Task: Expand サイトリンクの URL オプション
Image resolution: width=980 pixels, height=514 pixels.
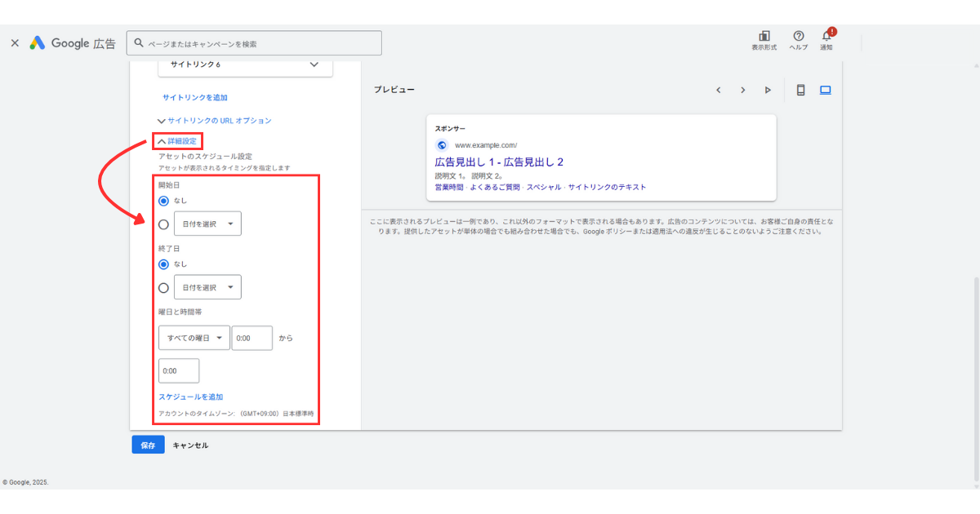Action: click(215, 121)
